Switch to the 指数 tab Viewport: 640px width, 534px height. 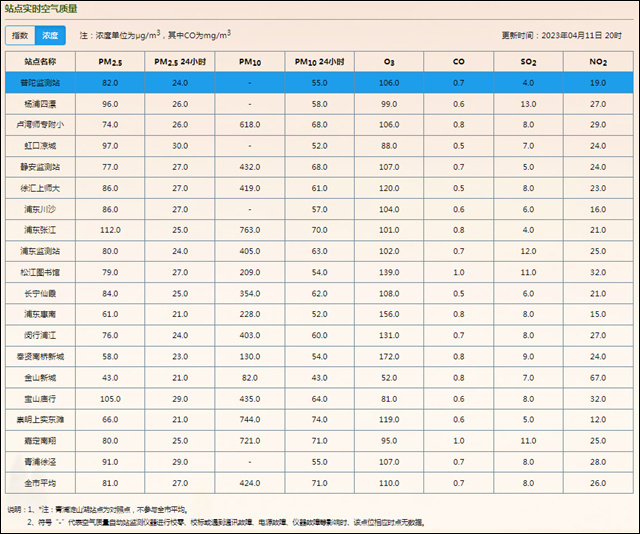[x=20, y=36]
